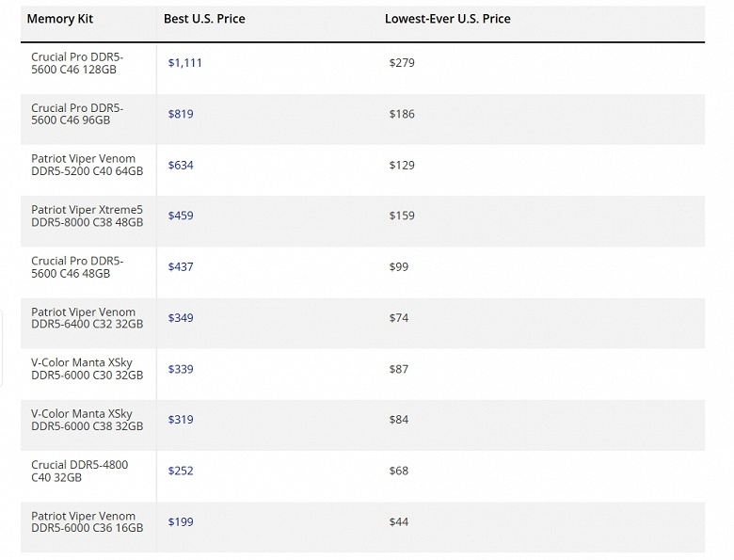Open the $1,111 price link
This screenshot has width=734, height=560.
click(x=184, y=63)
